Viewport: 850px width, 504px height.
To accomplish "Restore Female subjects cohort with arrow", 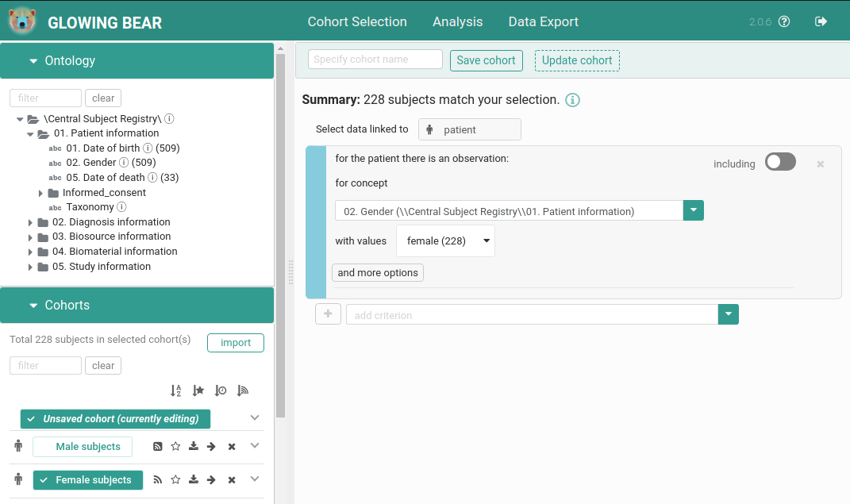I will [211, 479].
